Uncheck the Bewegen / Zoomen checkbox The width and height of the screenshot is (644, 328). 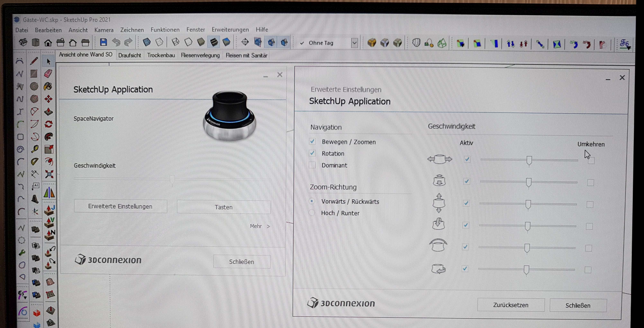click(x=312, y=142)
